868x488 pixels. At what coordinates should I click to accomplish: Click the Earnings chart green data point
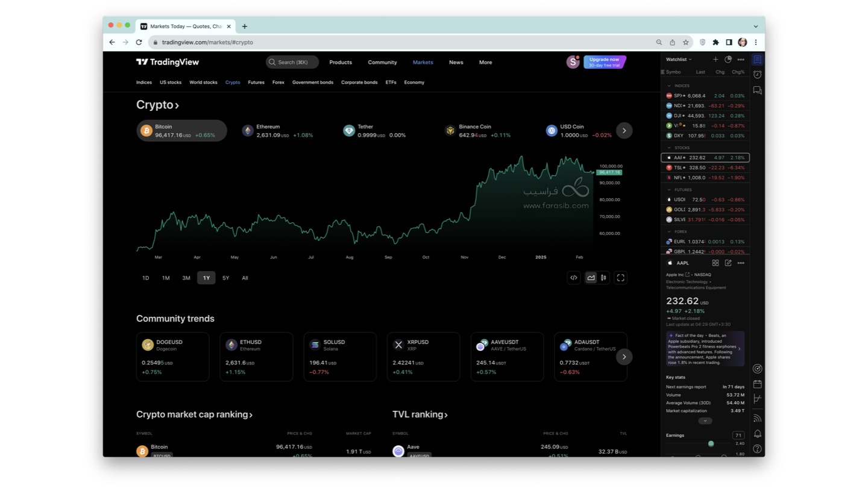(x=711, y=443)
